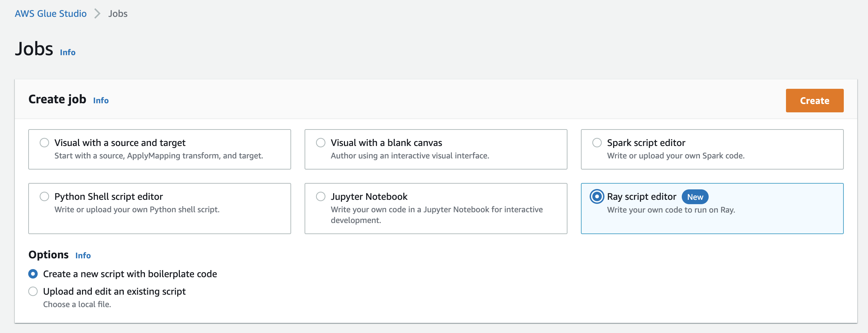Image resolution: width=868 pixels, height=333 pixels.
Task: Click the Spark script editor card
Action: pos(712,149)
